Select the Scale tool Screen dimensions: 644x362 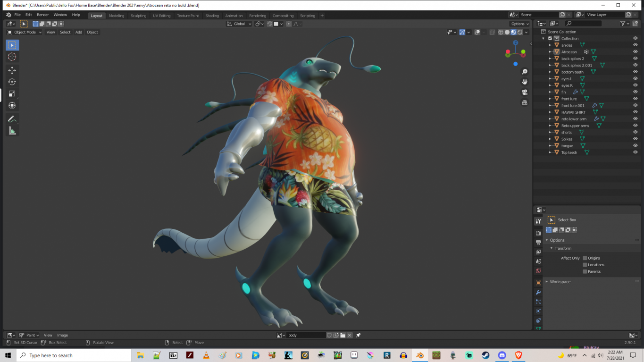coord(12,94)
